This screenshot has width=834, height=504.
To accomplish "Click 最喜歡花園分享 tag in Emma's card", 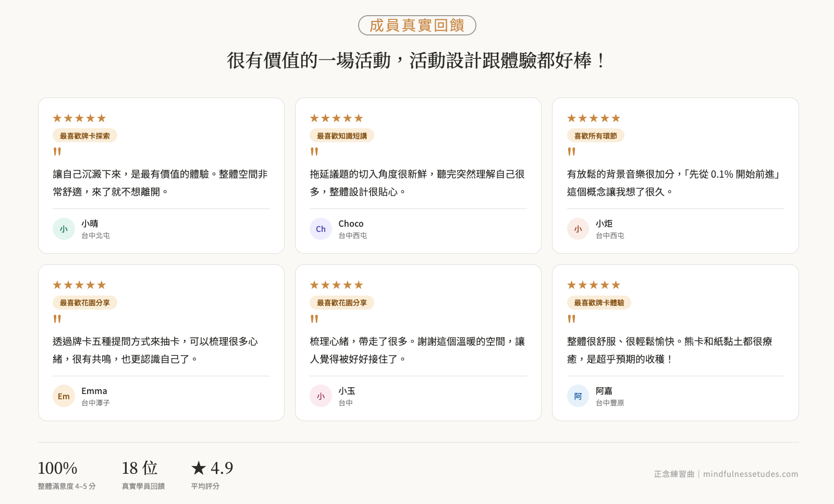I will 84,303.
